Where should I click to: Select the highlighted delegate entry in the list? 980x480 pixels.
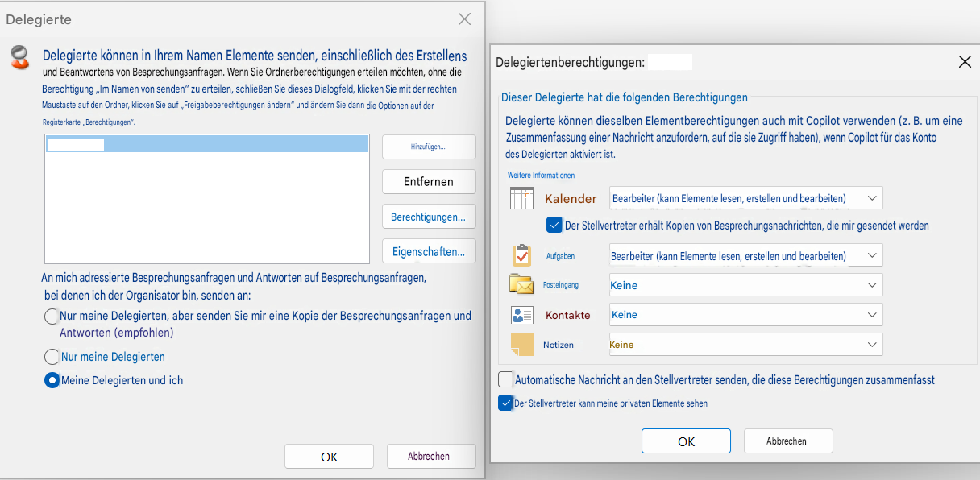[207, 145]
